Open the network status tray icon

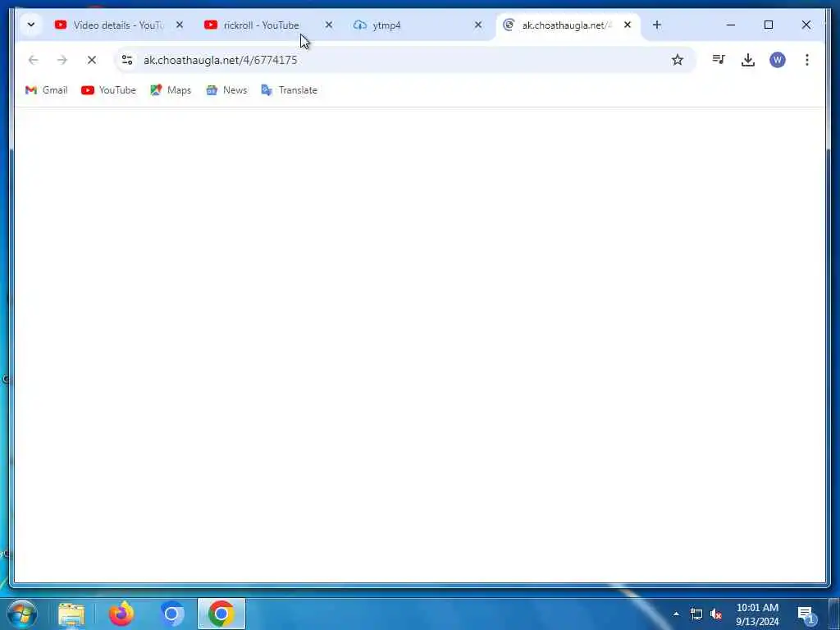coord(696,614)
